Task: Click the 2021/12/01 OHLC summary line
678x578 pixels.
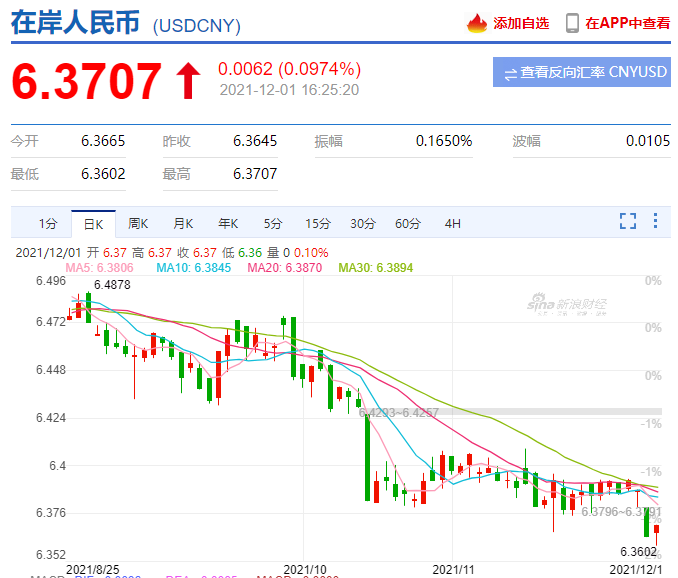Action: click(172, 252)
